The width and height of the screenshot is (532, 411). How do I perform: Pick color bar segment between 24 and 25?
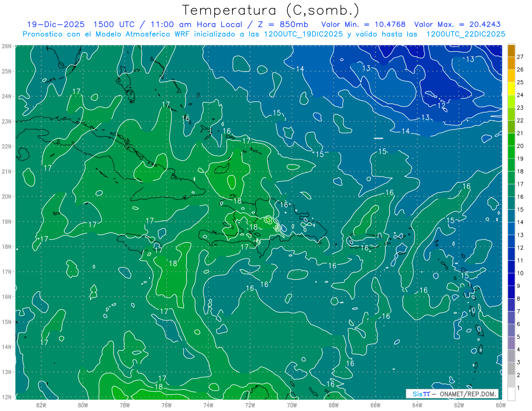[x=511, y=89]
